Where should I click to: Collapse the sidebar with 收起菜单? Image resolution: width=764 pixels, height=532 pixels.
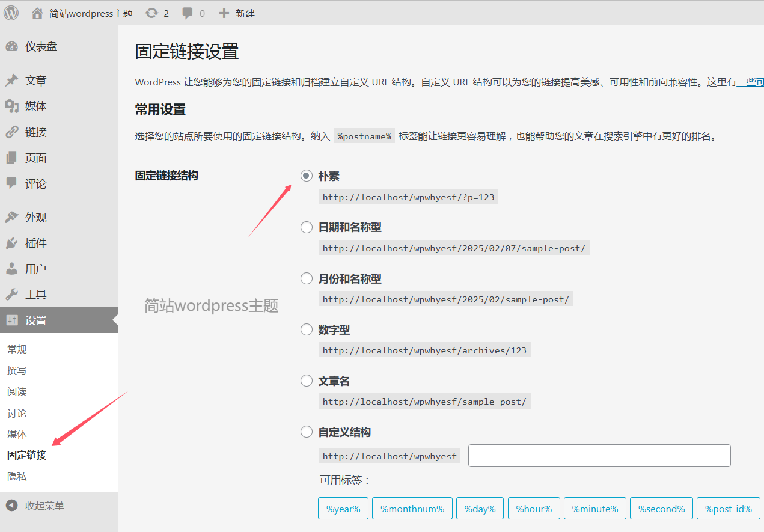click(x=44, y=506)
